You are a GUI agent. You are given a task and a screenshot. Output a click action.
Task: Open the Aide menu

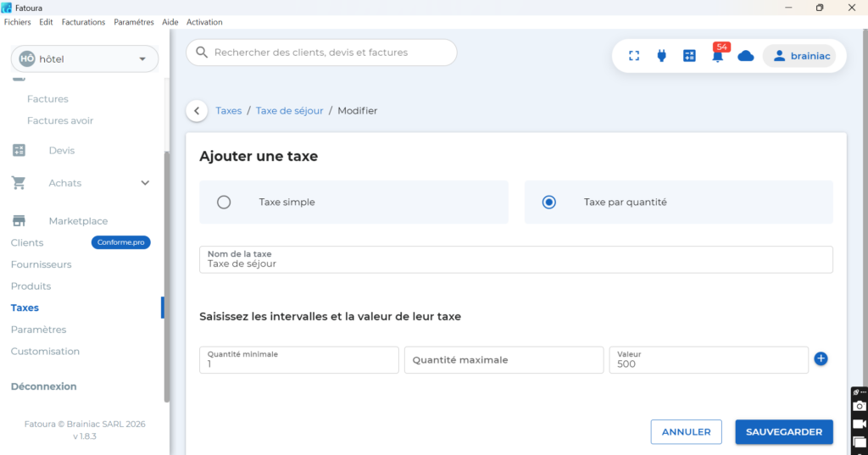(170, 22)
